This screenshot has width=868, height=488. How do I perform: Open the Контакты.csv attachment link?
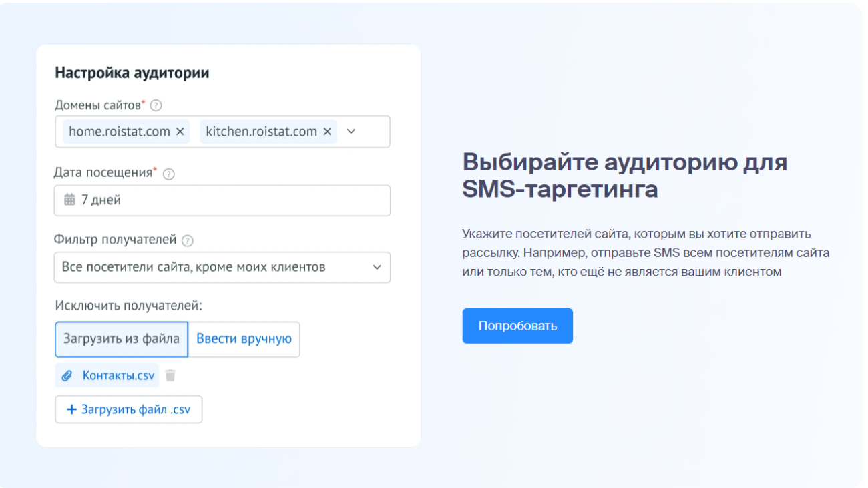(x=118, y=375)
